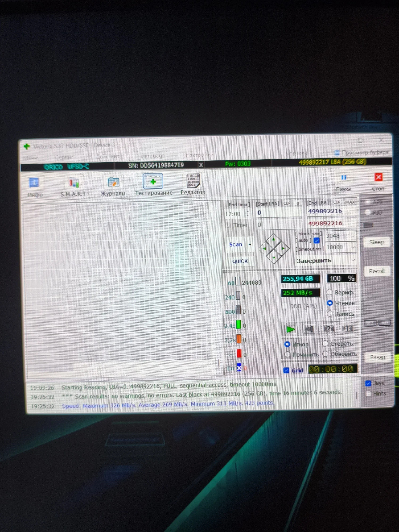The image size is (399, 532).
Task: Click the blue Err X marker
Action: tap(239, 368)
